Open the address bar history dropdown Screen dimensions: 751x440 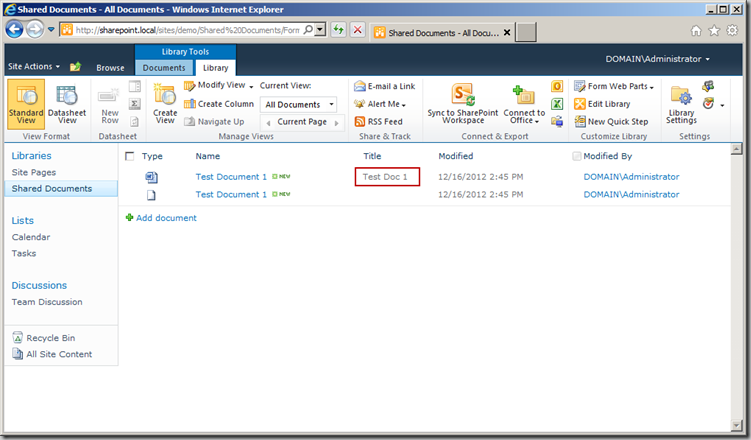tap(320, 30)
